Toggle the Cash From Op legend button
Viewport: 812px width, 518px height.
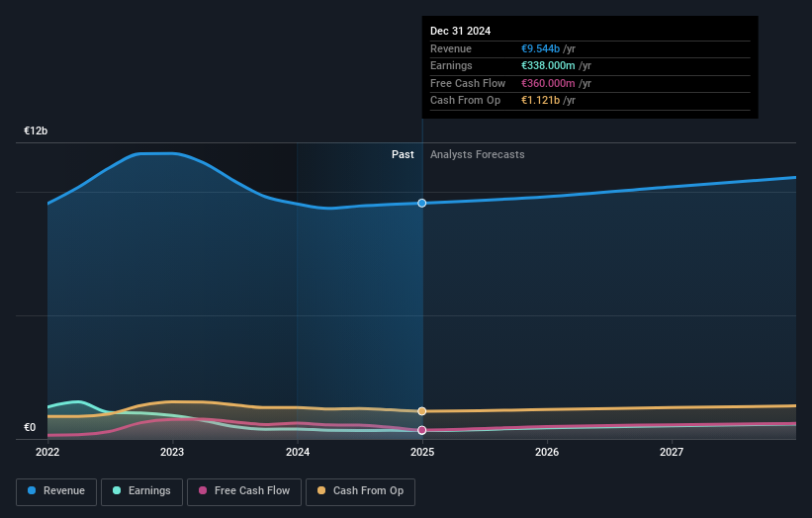pyautogui.click(x=360, y=491)
